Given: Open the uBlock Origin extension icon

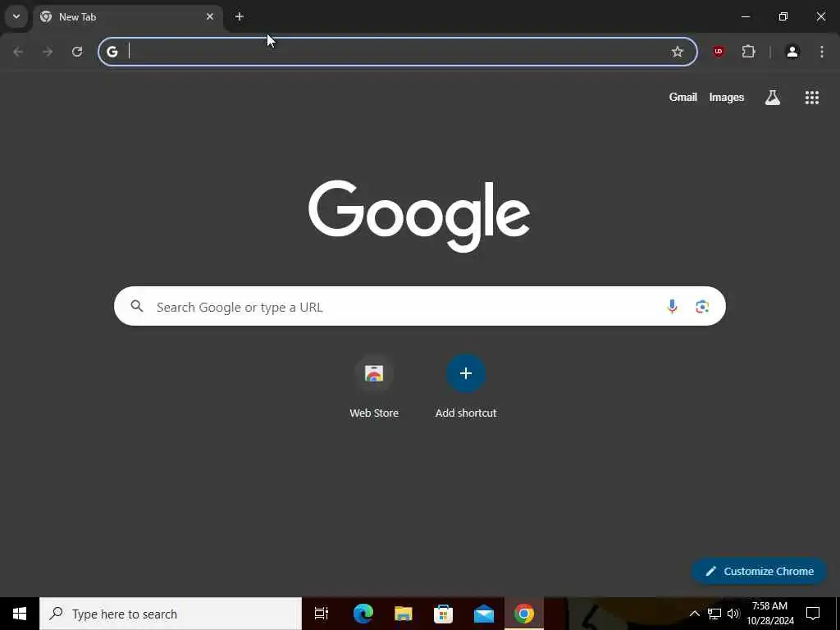Looking at the screenshot, I should [x=719, y=52].
